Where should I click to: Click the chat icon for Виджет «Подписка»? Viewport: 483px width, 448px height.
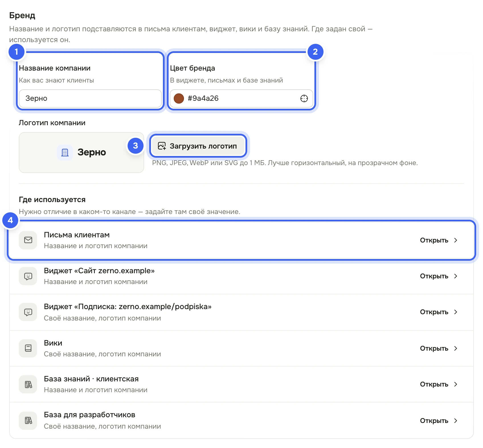(x=28, y=312)
